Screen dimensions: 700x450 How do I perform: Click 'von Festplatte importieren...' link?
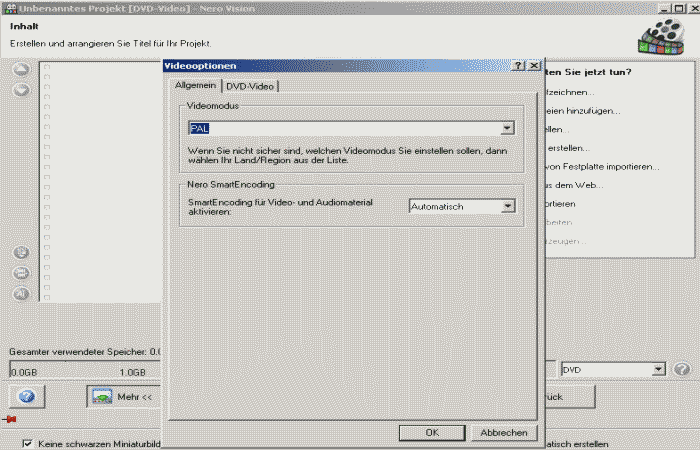point(603,166)
